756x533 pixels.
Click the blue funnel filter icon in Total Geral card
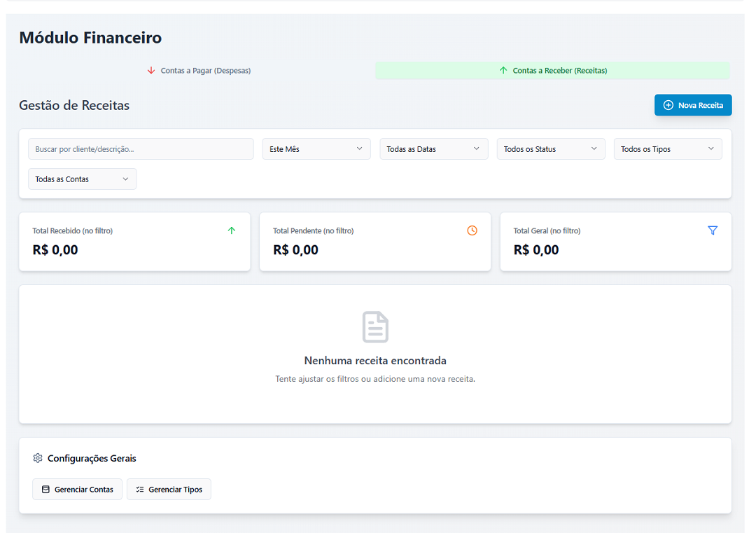713,230
